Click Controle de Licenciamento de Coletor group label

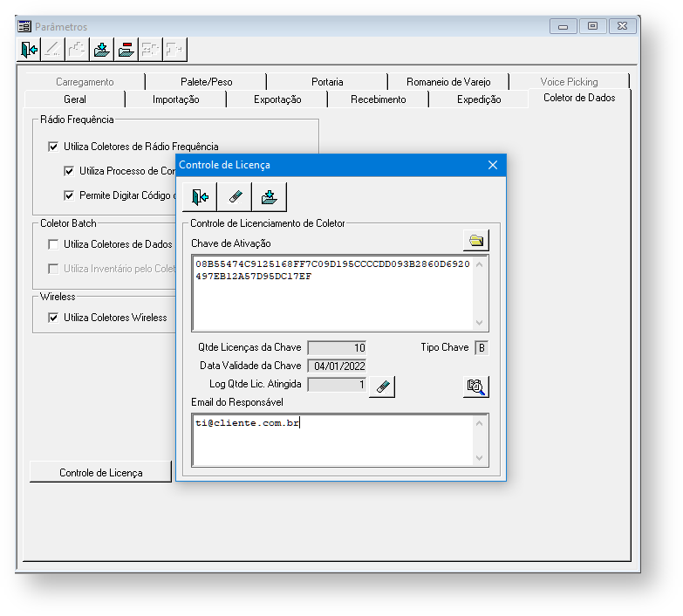(x=268, y=223)
